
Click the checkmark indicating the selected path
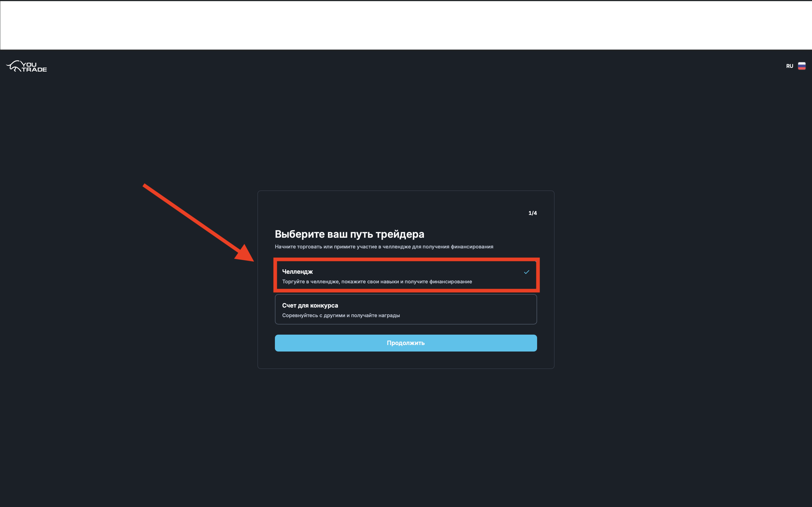click(526, 272)
